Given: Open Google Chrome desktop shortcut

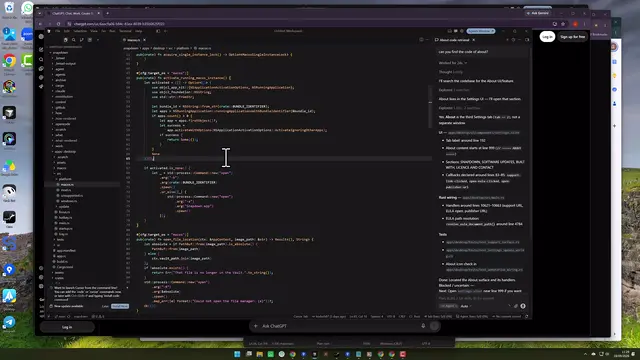Looking at the screenshot, I should (9, 61).
